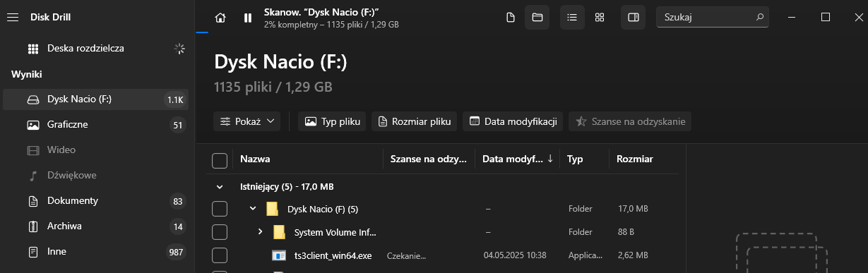Click the 51 count badge for Graficzne
The width and height of the screenshot is (868, 273).
(177, 126)
